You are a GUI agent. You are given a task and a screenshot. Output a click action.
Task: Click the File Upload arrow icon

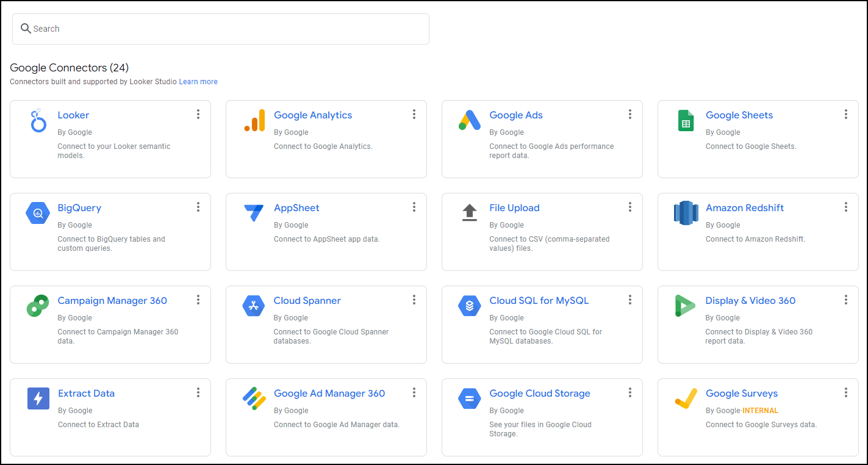(470, 213)
